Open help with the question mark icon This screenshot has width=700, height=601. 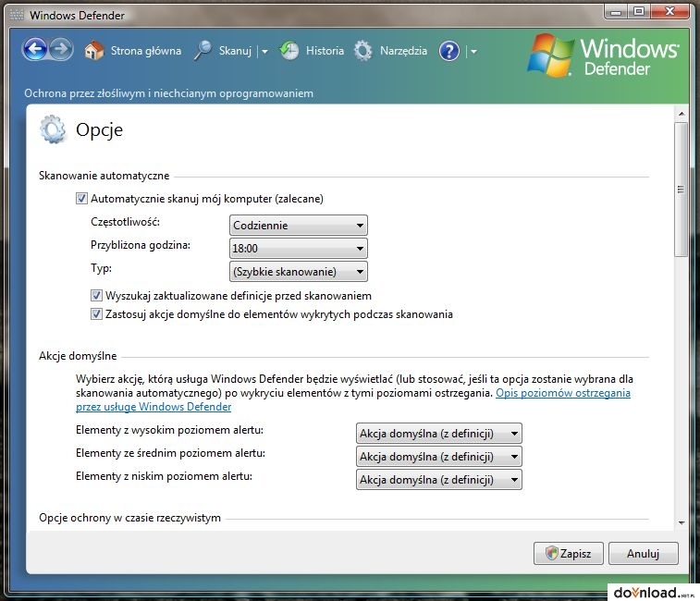[x=449, y=51]
